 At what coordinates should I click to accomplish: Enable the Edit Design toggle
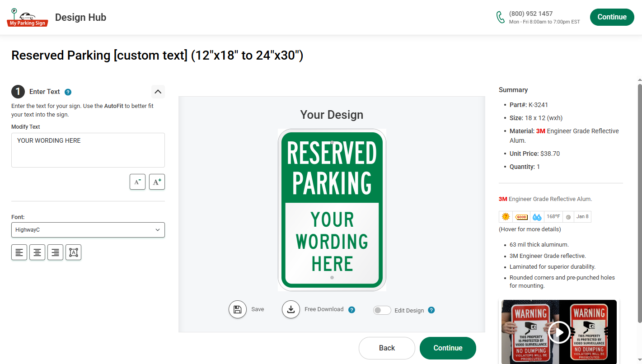click(x=382, y=310)
